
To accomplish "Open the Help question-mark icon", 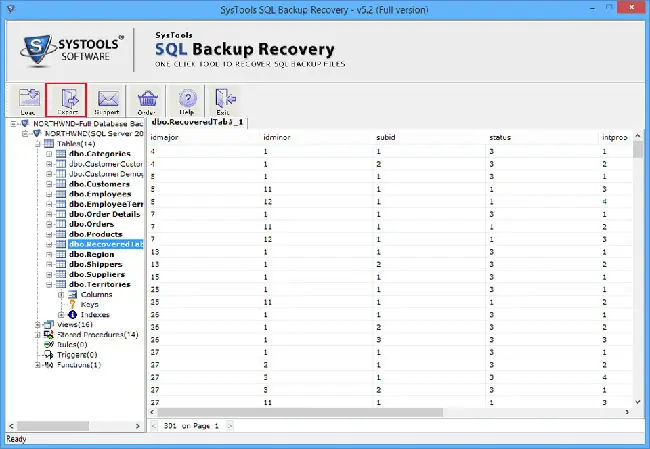I will point(187,99).
